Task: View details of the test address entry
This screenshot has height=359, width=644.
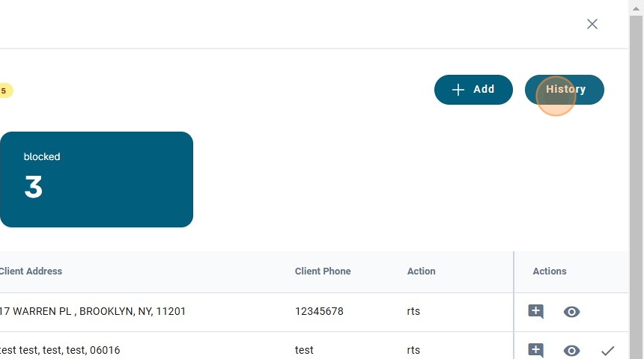Action: [x=571, y=350]
